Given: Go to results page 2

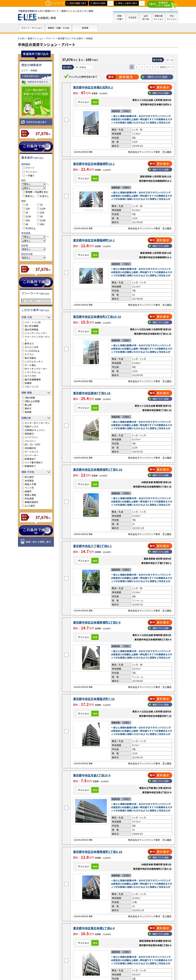Looking at the screenshot, I should pos(137,67).
